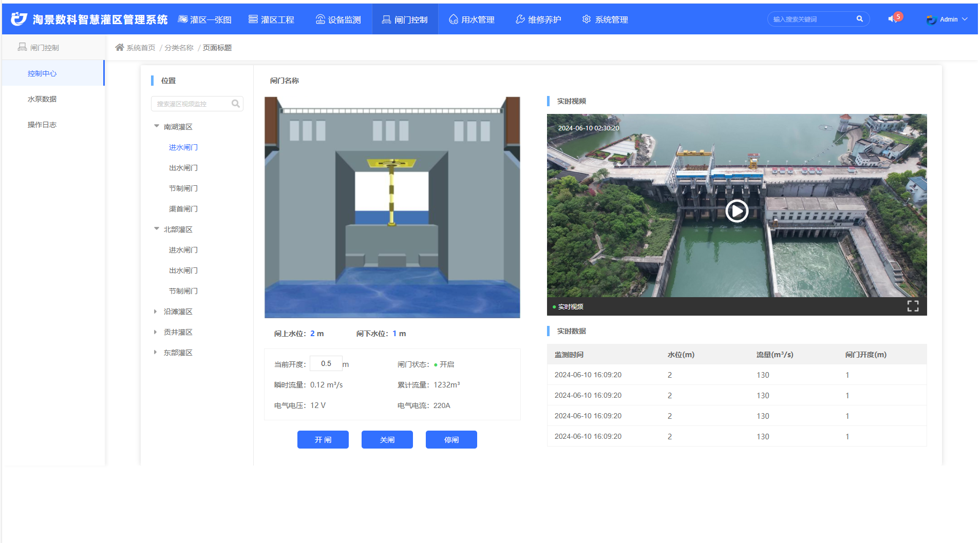Open the 用水管理 menu
The height and width of the screenshot is (543, 980).
coord(472,20)
